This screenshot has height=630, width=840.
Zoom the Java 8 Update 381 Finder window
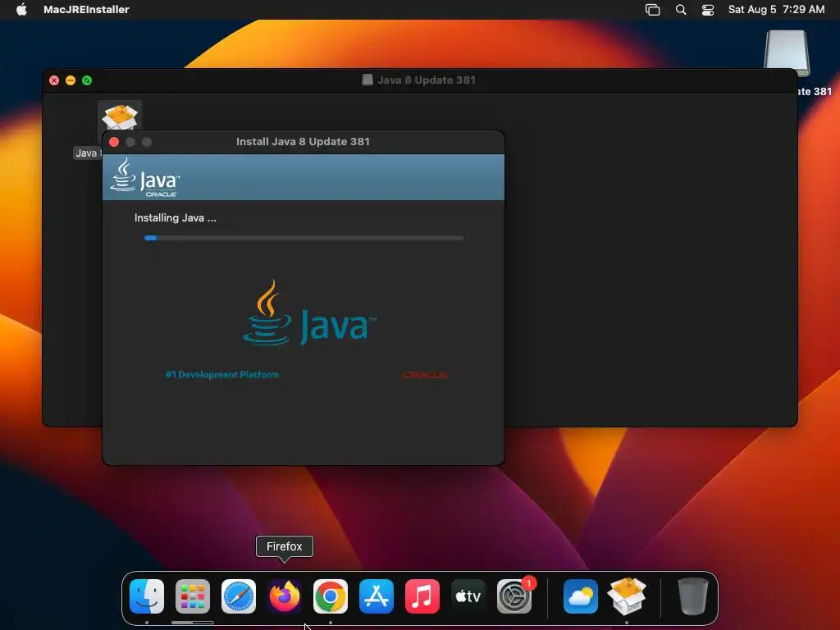click(87, 80)
